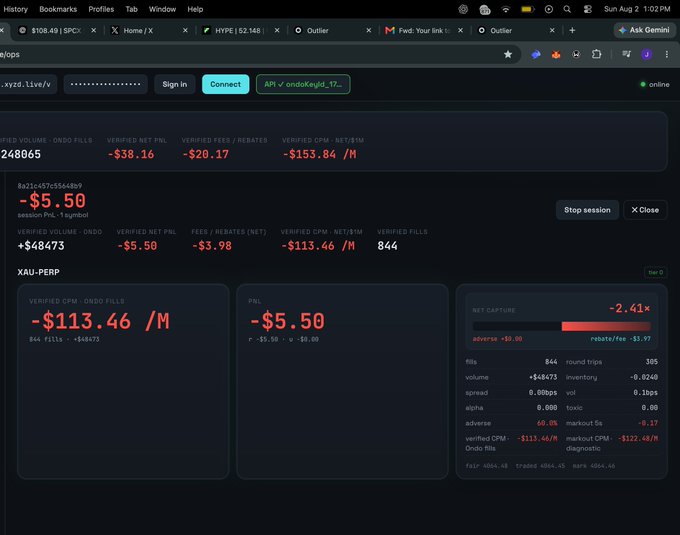Close the $108.49 | SPCX tab
The width and height of the screenshot is (680, 535).
point(93,30)
